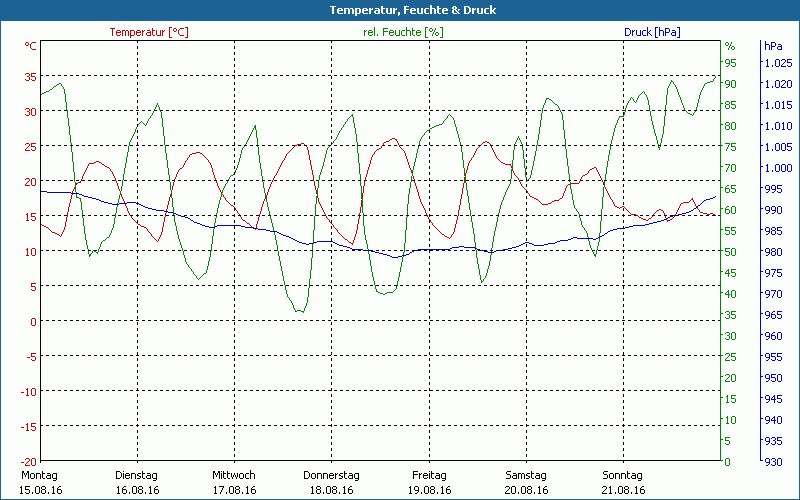Click the humidity axis value '90'
The width and height of the screenshot is (800, 500).
pos(731,84)
